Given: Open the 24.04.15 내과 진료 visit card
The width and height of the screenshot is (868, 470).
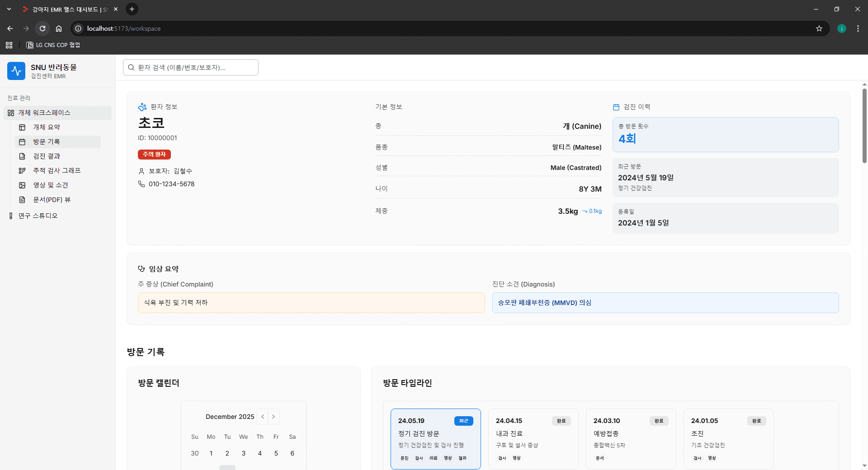Looking at the screenshot, I should pyautogui.click(x=533, y=438).
